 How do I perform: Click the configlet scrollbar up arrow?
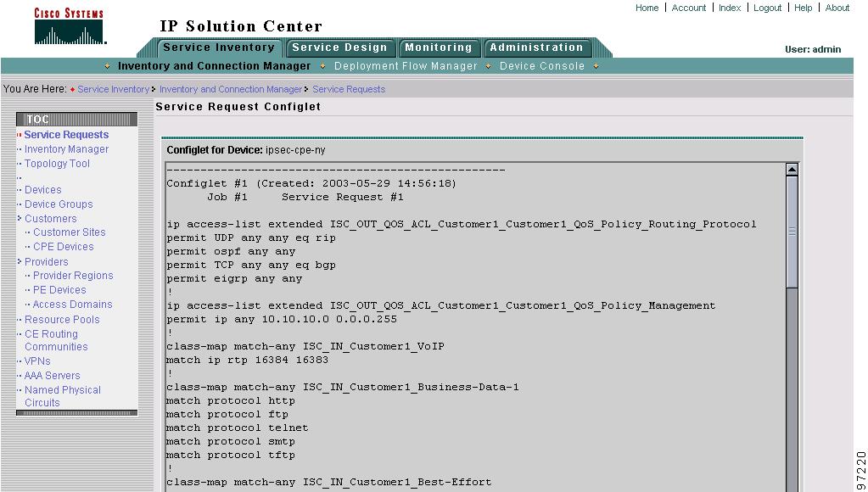(792, 170)
